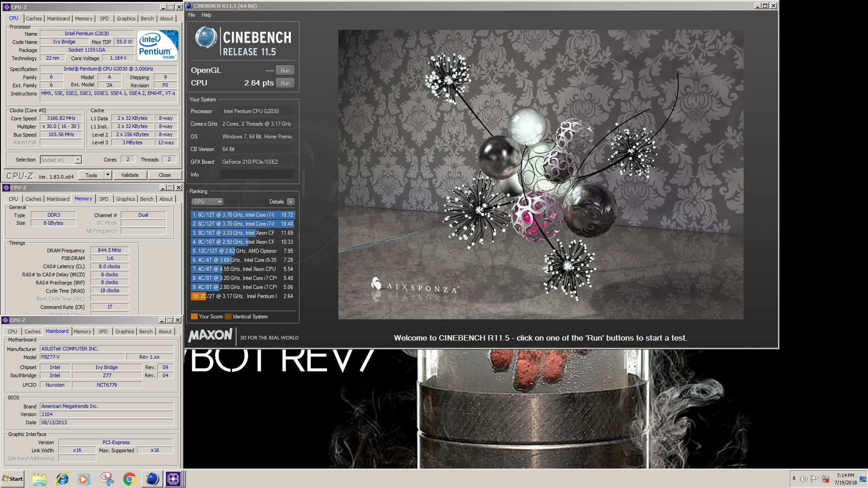Open the disconnected network tray icon

(x=825, y=479)
